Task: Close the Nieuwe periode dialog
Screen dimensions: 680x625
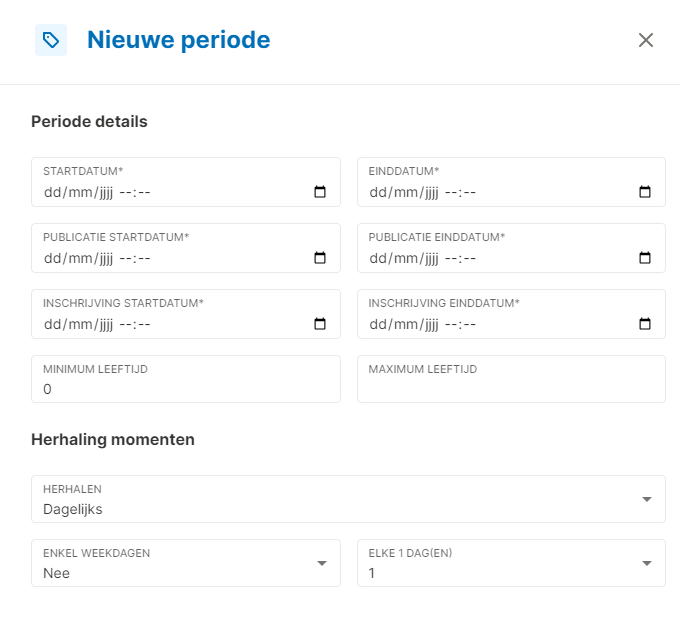Action: point(646,40)
